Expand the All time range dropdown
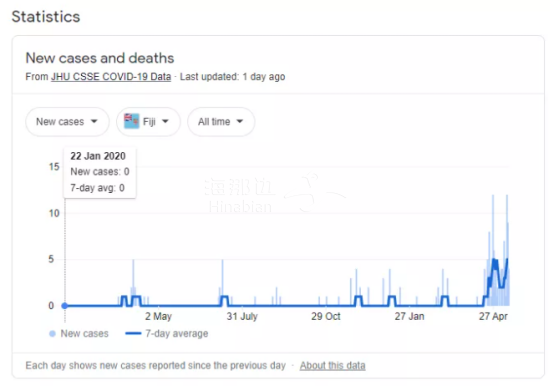This screenshot has width=554, height=386. pos(221,121)
